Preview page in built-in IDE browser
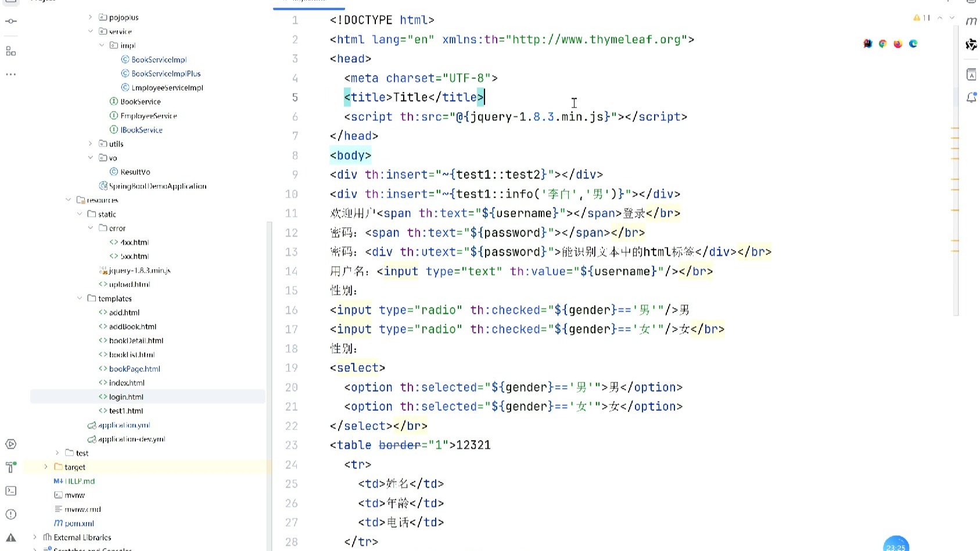980x551 pixels. pos(868,44)
